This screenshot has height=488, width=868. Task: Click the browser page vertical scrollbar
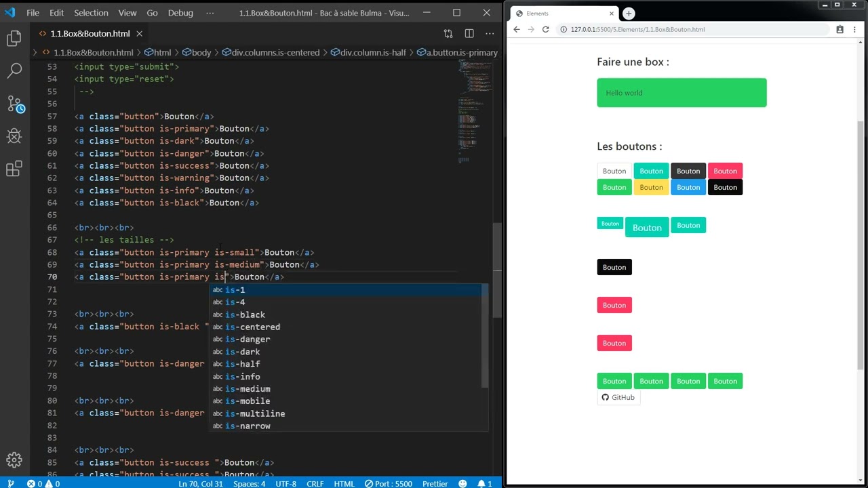861,245
